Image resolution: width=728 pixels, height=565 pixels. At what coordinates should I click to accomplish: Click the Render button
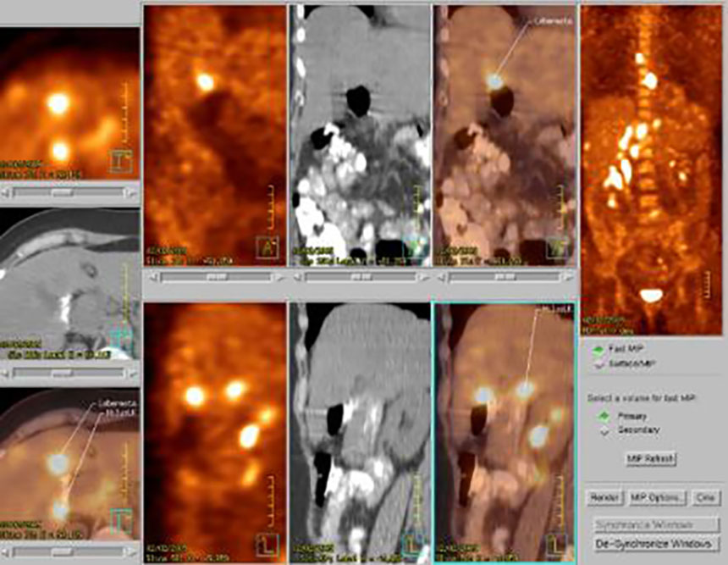(x=604, y=497)
